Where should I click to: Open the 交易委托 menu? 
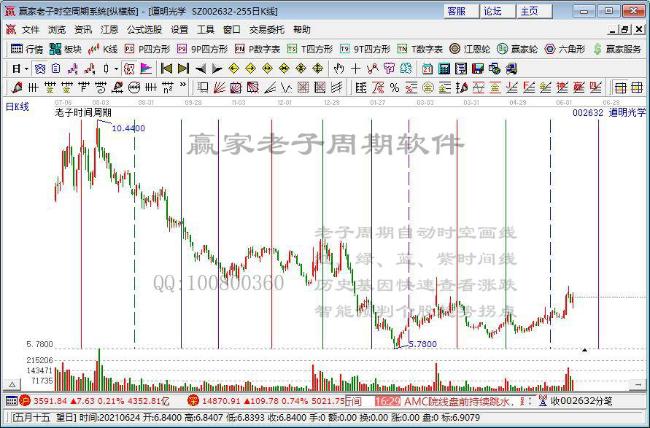coord(267,30)
